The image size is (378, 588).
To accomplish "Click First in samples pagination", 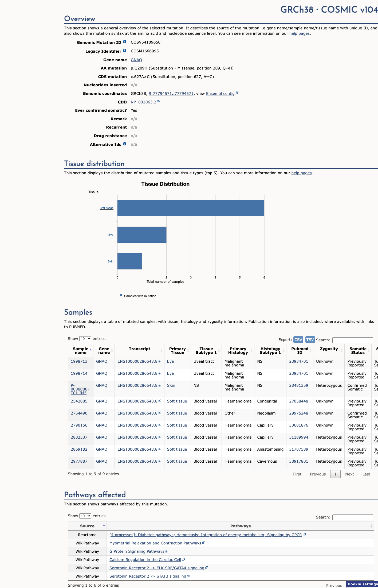I will click(297, 474).
